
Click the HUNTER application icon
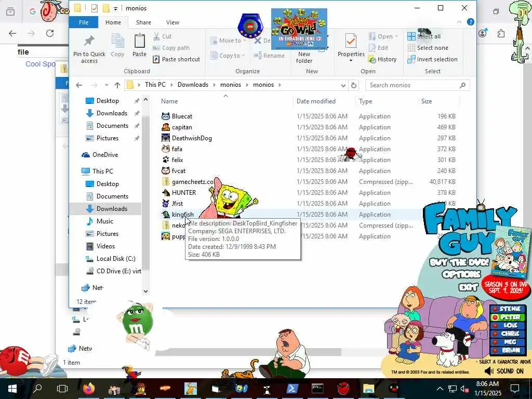166,192
